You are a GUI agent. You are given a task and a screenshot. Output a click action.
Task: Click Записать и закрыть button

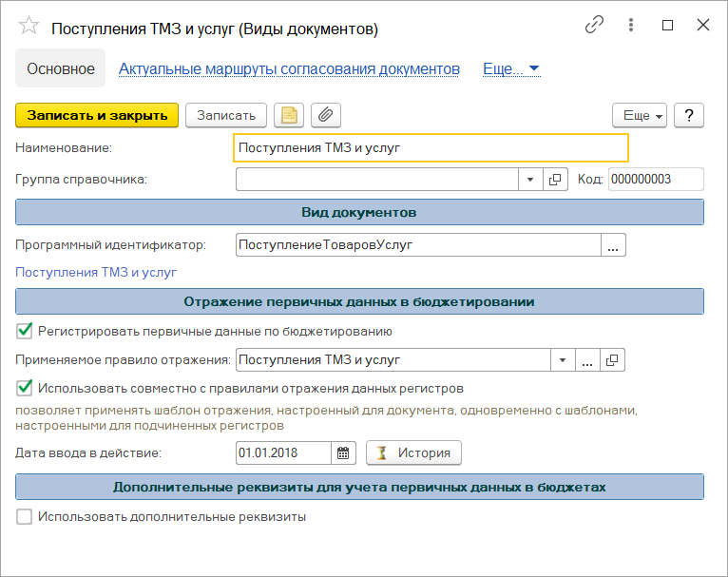coord(96,115)
